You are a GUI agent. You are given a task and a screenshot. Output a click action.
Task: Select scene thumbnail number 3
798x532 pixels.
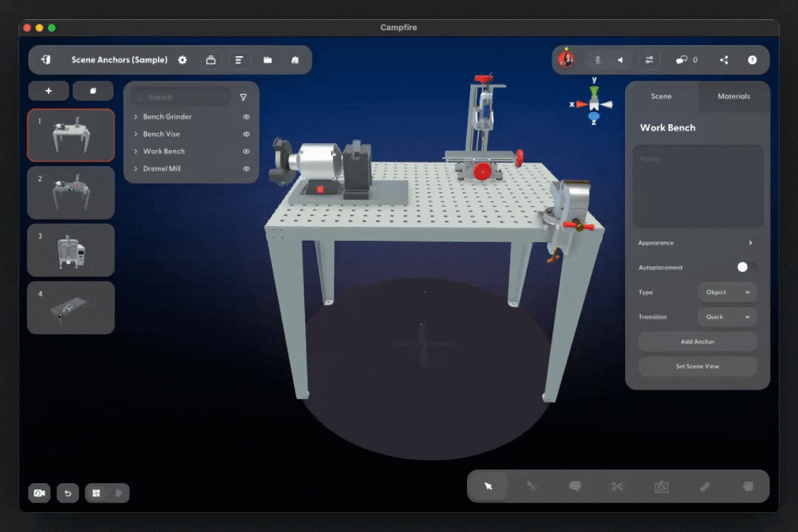pyautogui.click(x=71, y=250)
